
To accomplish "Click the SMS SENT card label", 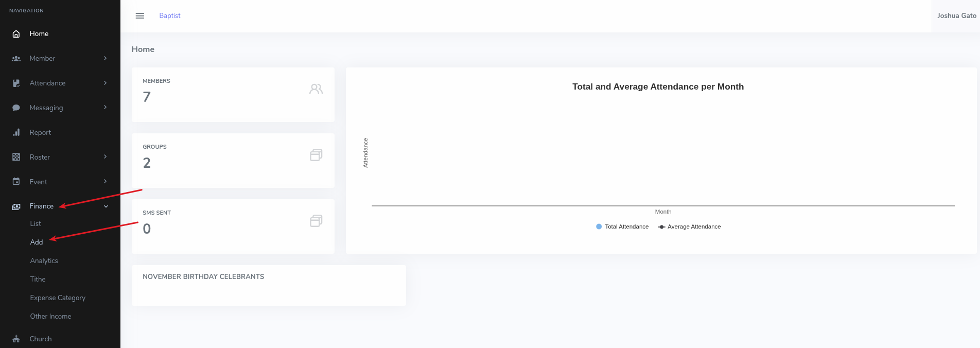I will [x=156, y=213].
